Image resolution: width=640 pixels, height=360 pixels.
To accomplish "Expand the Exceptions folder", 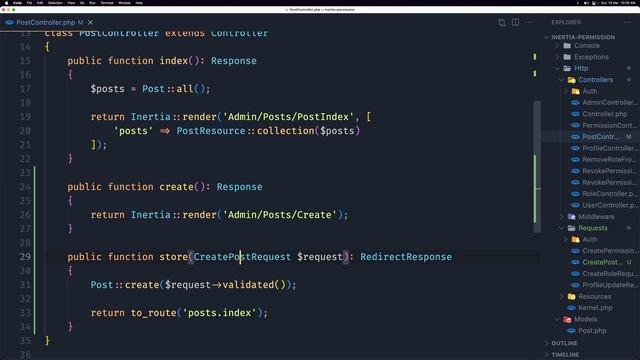I will [x=558, y=57].
